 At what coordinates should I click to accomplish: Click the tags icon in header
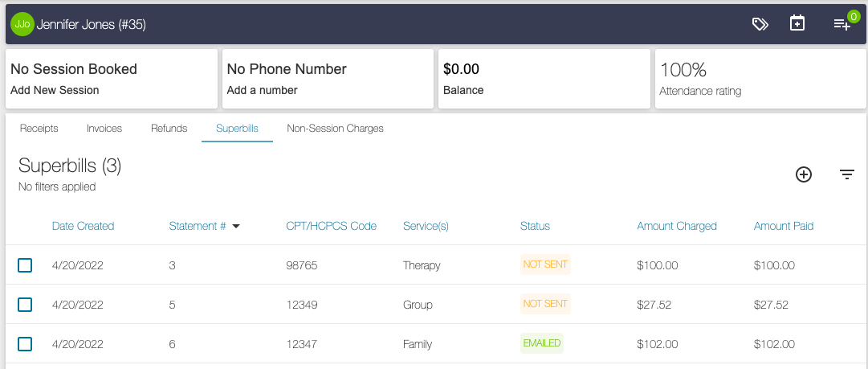[x=760, y=24]
